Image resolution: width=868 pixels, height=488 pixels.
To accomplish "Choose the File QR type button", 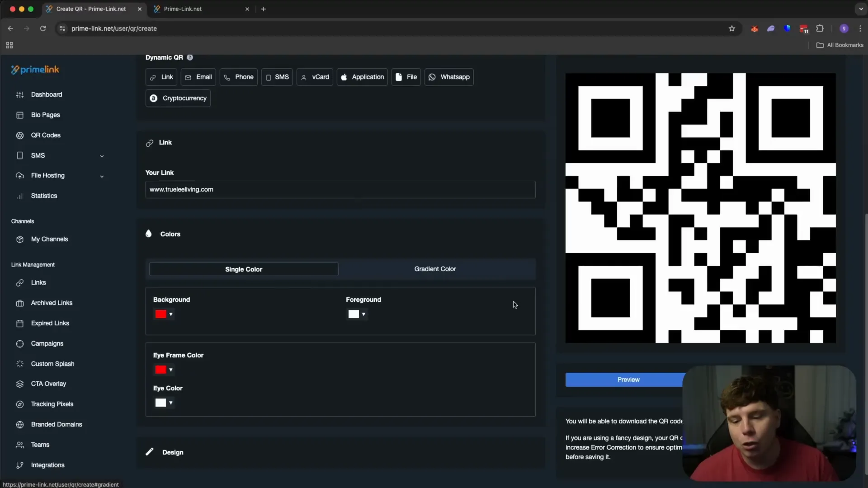I will click(406, 77).
